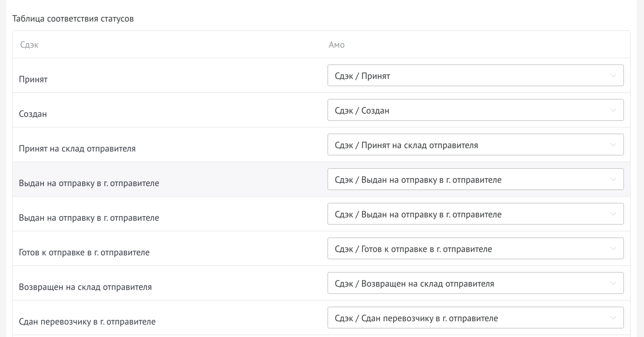The width and height of the screenshot is (644, 337).
Task: Open the 'Сдэк / Принят' dropdown
Action: click(x=460, y=76)
